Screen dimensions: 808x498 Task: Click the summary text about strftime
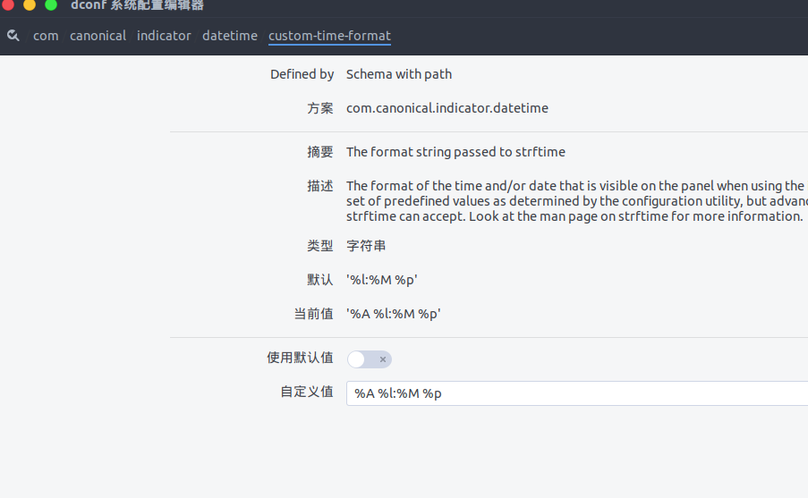point(455,152)
